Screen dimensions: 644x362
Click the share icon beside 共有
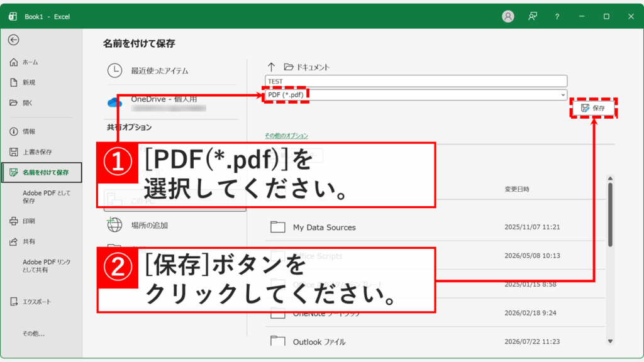14,241
